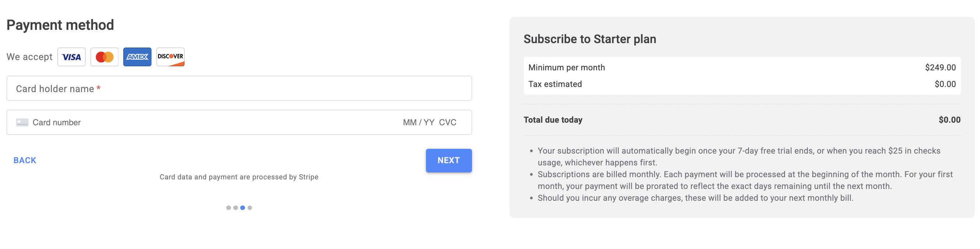Click the Subscribe to Starter plan title
The width and height of the screenshot is (980, 249).
pyautogui.click(x=590, y=39)
